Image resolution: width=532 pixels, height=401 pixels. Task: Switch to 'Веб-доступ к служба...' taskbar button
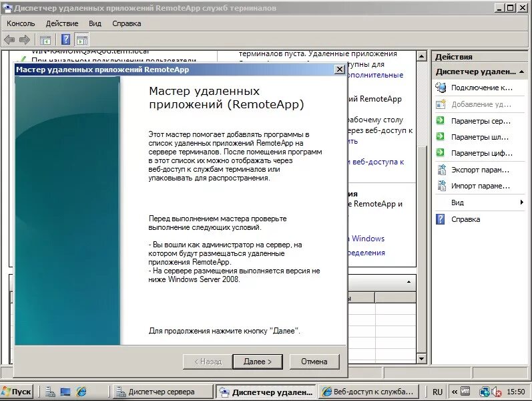[370, 392]
